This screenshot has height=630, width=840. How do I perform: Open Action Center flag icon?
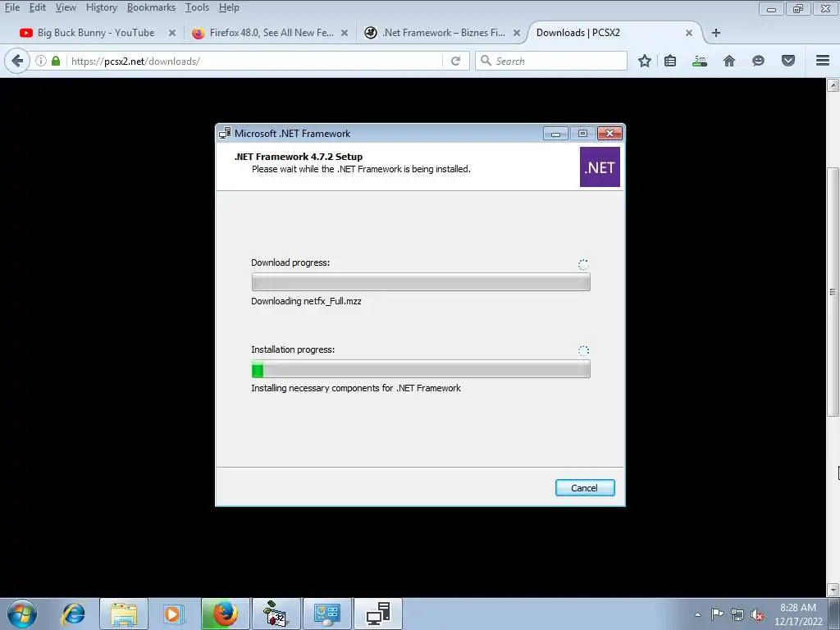(x=717, y=614)
